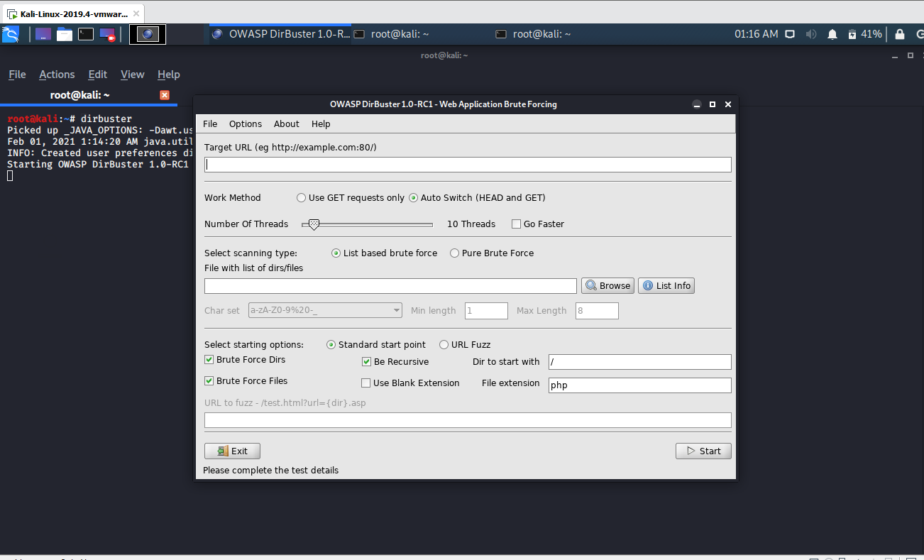The height and width of the screenshot is (560, 924).
Task: Close the root@kali terminal tab with red X
Action: click(x=165, y=95)
